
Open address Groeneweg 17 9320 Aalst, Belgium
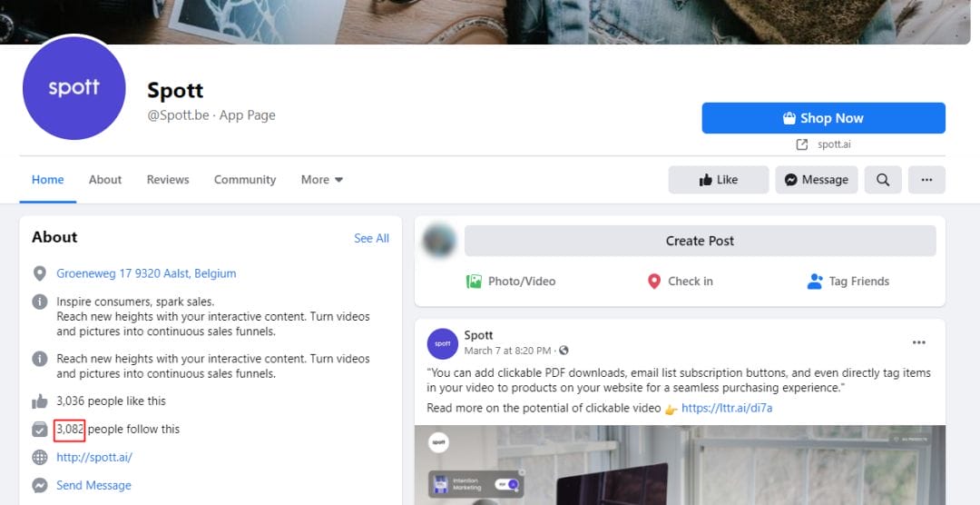[146, 273]
